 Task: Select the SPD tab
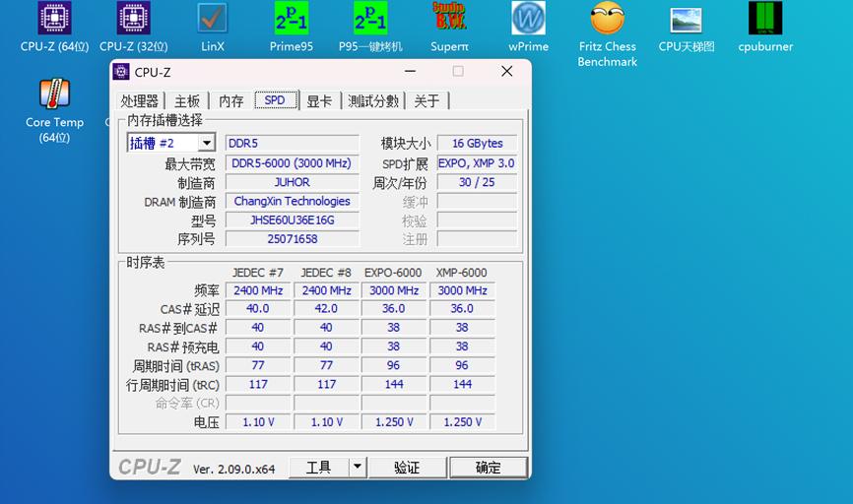275,100
